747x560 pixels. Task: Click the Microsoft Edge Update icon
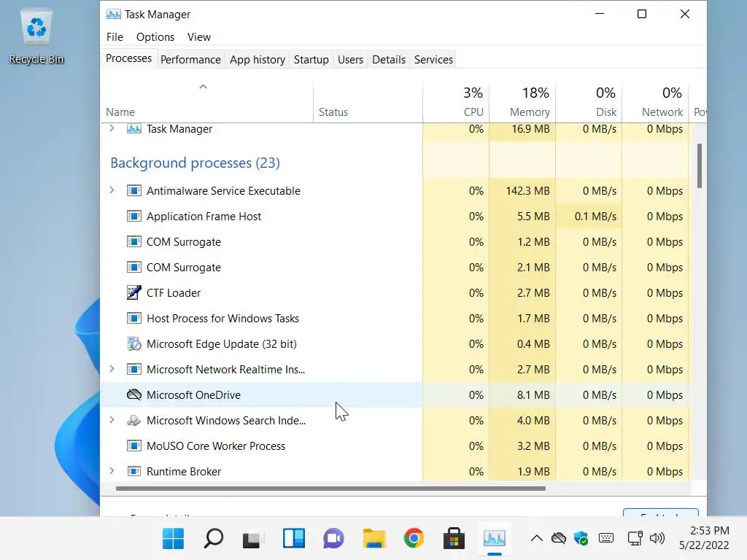(x=134, y=343)
